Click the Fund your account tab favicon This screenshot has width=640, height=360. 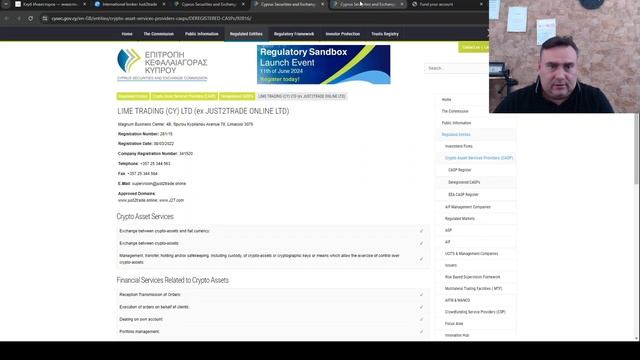pyautogui.click(x=414, y=4)
